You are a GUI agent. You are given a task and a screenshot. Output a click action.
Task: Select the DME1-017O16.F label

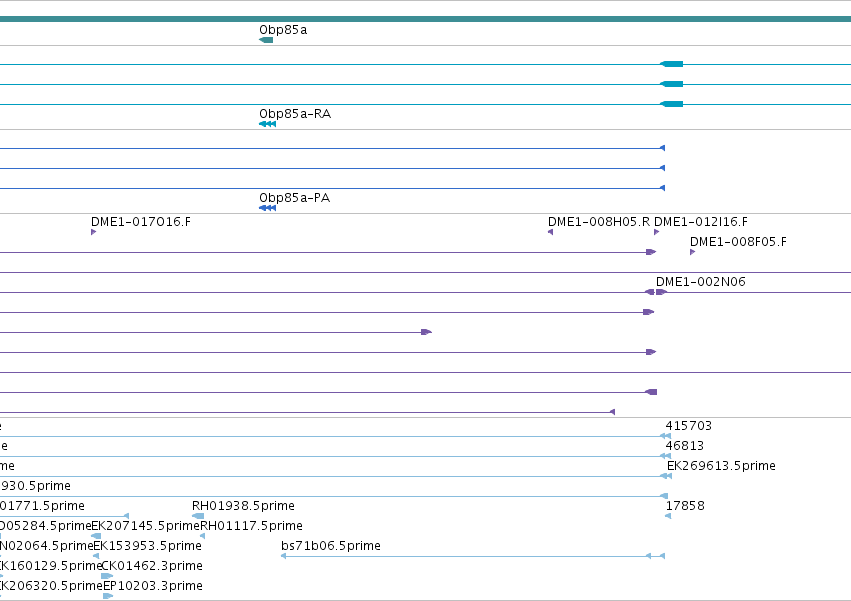(141, 222)
